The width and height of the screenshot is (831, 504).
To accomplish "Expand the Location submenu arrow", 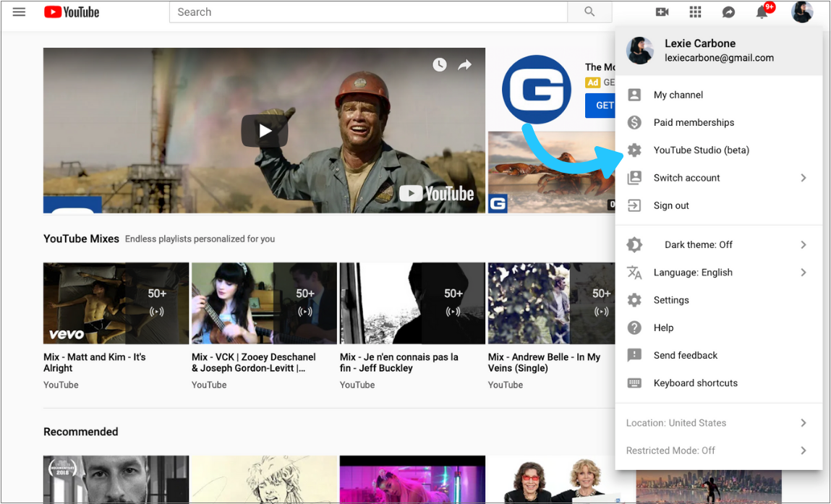I will (804, 422).
